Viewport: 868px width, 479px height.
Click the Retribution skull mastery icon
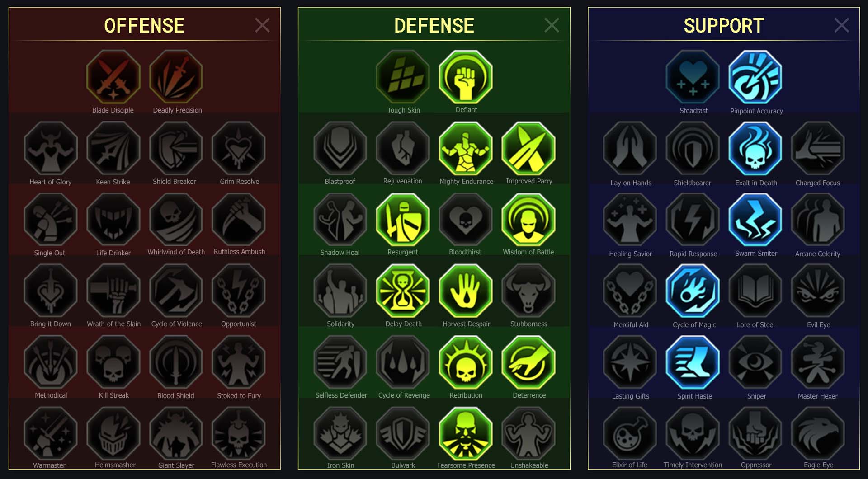(466, 362)
